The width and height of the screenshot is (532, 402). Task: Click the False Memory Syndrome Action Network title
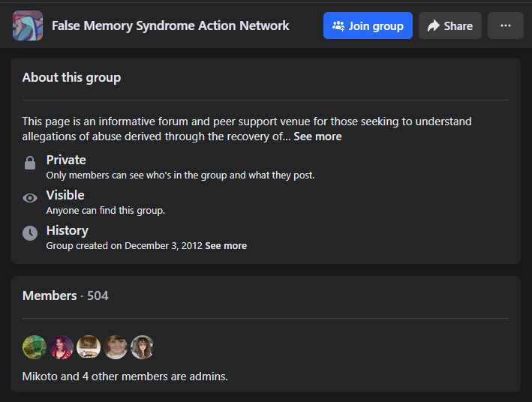tap(170, 25)
